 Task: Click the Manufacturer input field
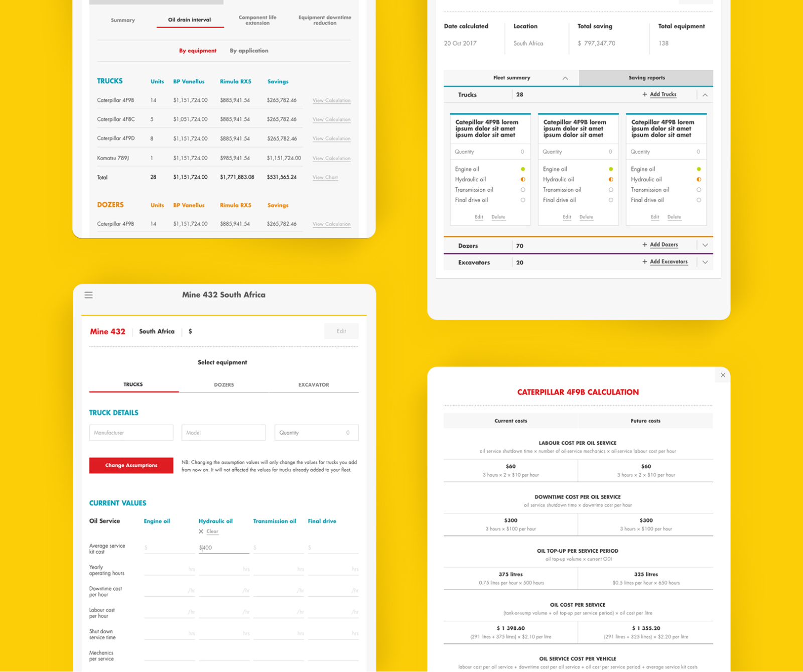coord(131,433)
